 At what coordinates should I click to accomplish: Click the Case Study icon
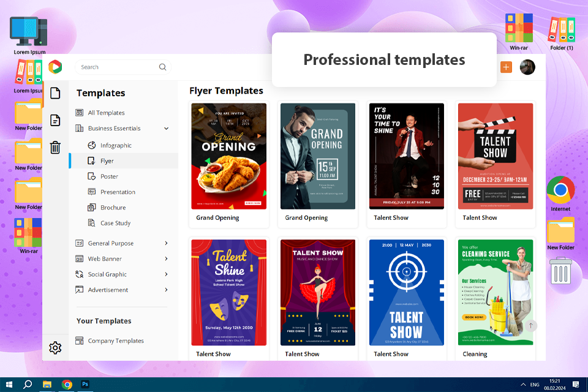coord(91,223)
